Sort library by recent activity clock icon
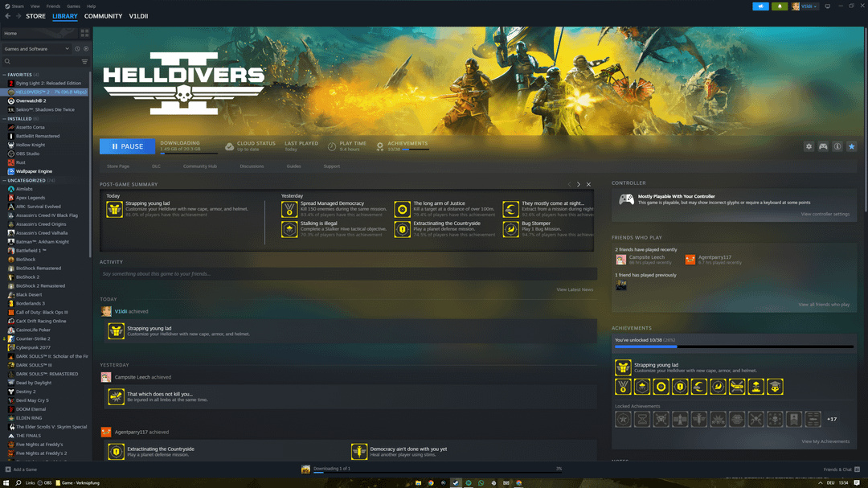 point(77,49)
